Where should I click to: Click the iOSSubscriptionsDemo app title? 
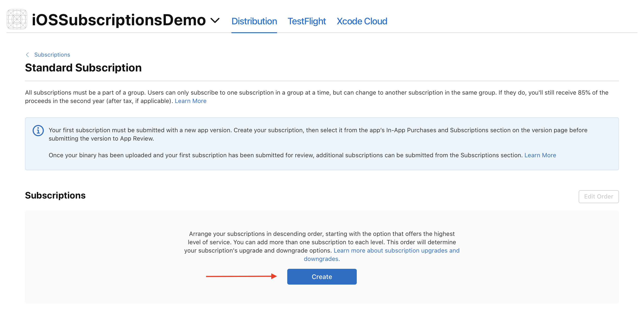119,20
